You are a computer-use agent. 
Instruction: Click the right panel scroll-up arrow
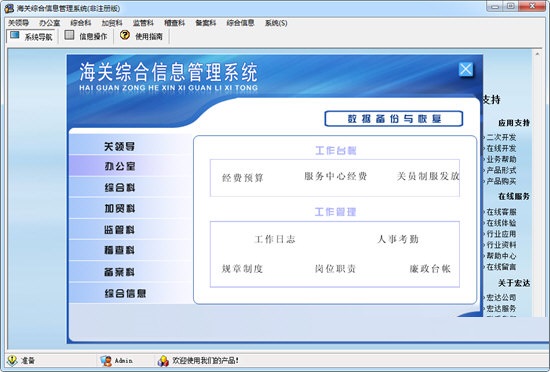537,54
